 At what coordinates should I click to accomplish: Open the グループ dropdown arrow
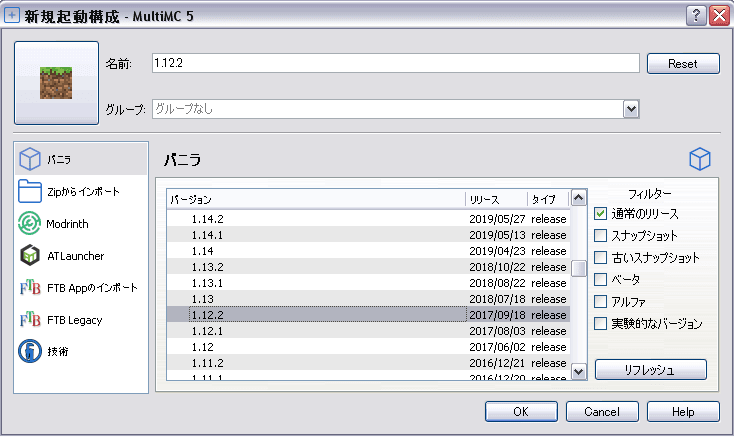pos(631,109)
